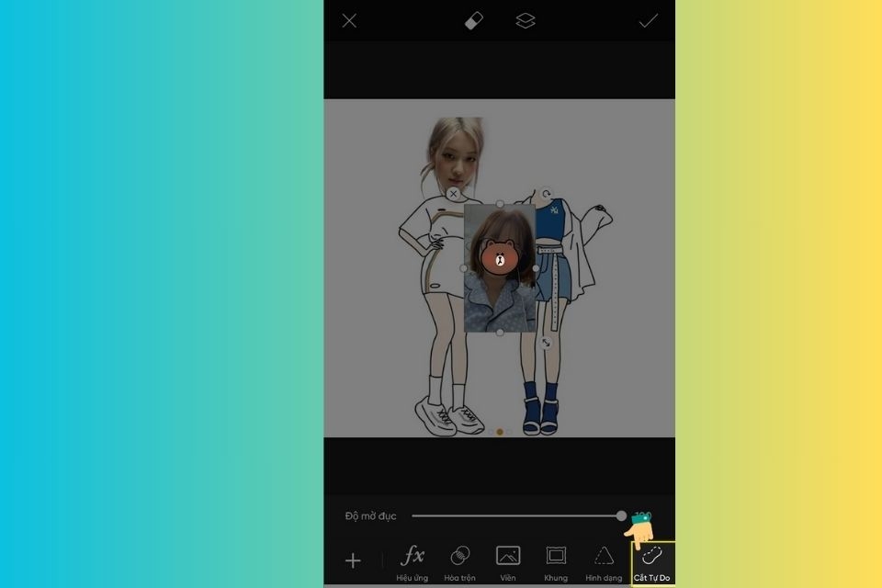Screen dimensions: 882x588
Task: Select the inserted photo with bear sticker
Action: [500, 268]
